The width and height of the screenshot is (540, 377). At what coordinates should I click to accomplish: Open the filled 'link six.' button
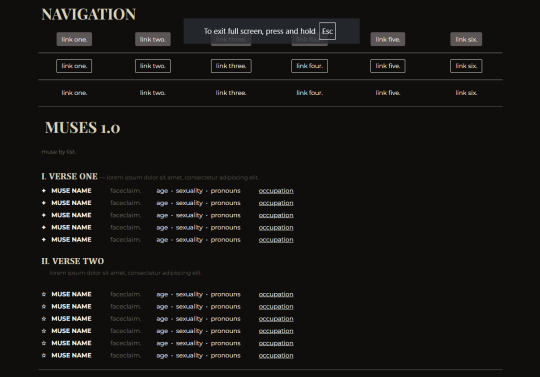[466, 39]
